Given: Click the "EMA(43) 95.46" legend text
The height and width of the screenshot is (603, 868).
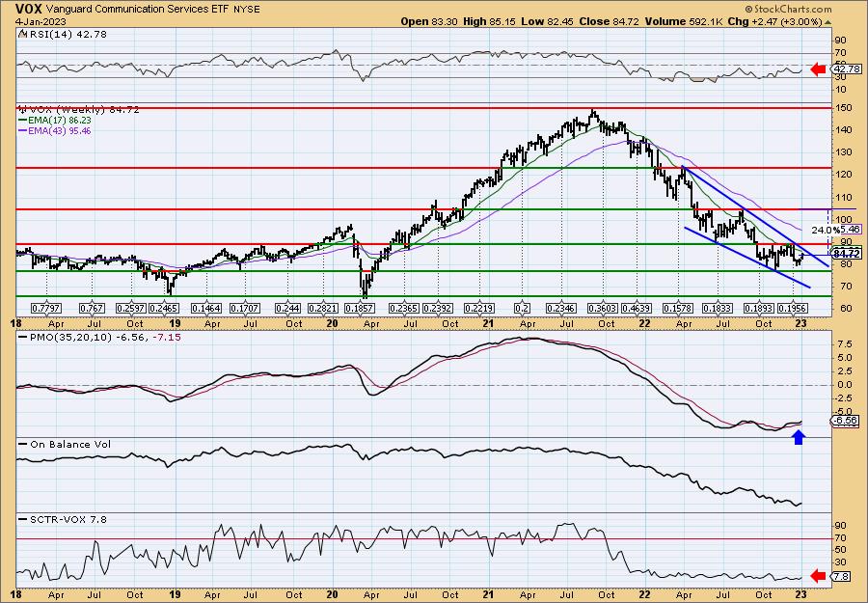Looking at the screenshot, I should (61, 130).
